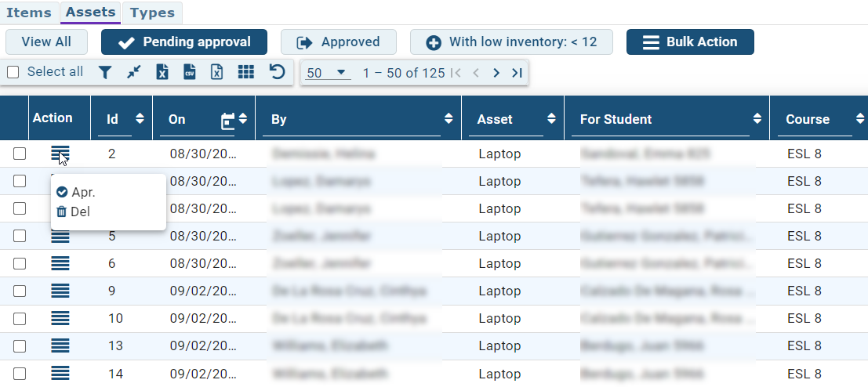This screenshot has height=387, width=868.
Task: Click the collapse arrows icon in toolbar
Action: click(x=134, y=72)
